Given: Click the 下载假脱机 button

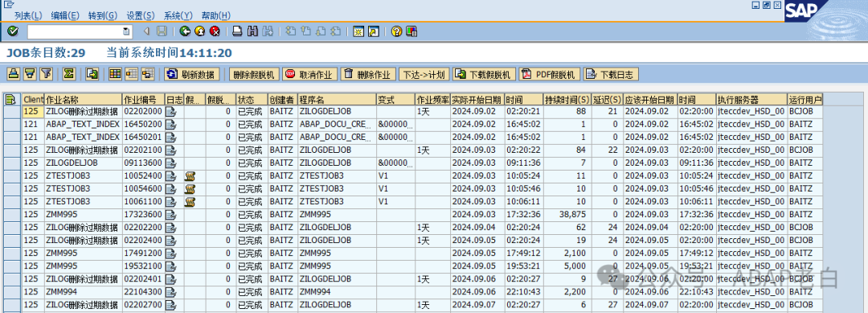Looking at the screenshot, I should (x=485, y=74).
